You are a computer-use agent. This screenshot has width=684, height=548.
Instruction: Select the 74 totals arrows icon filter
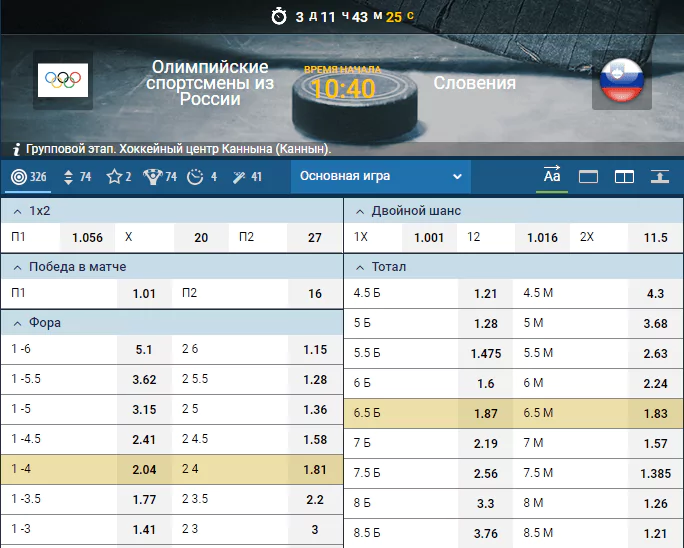click(x=77, y=177)
